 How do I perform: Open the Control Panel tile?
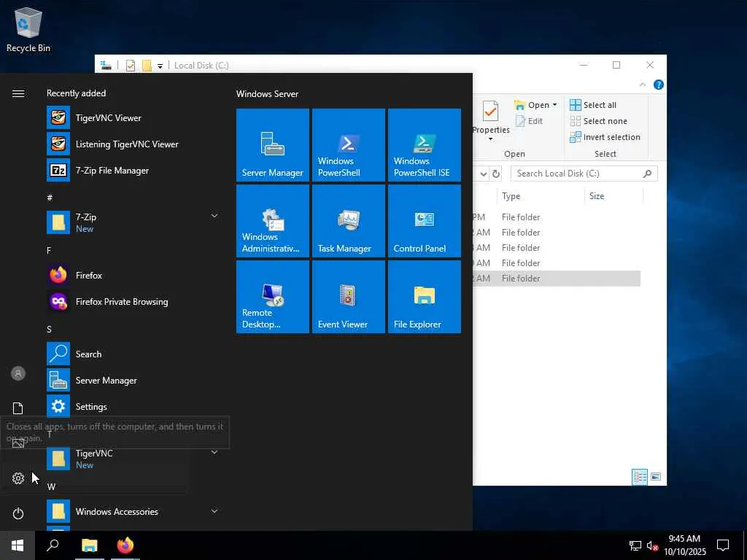tap(424, 221)
